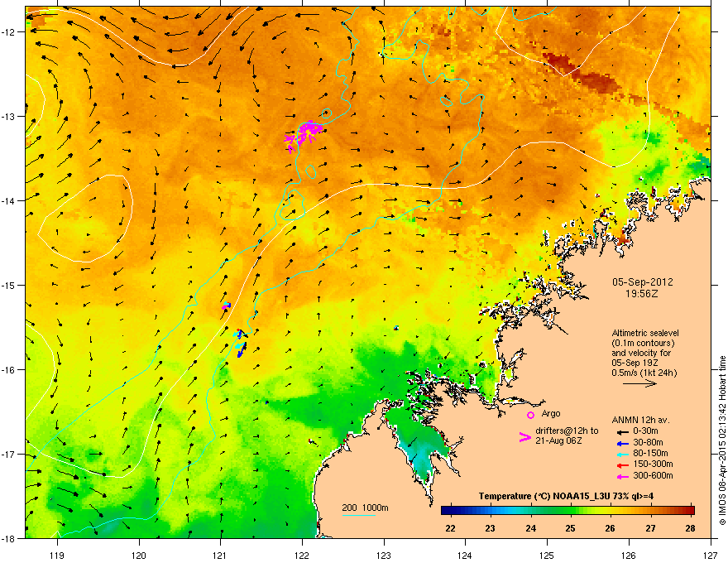Click the '0-30m' depth label
Screen dimensions: 728x563
point(645,431)
